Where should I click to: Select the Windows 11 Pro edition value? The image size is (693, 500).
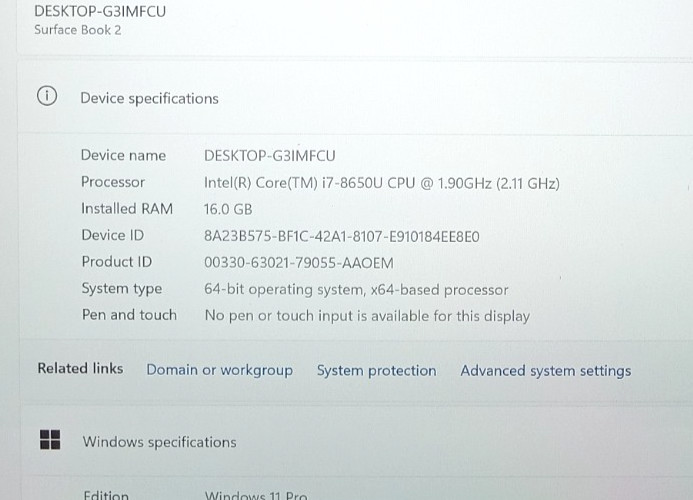[x=256, y=495]
